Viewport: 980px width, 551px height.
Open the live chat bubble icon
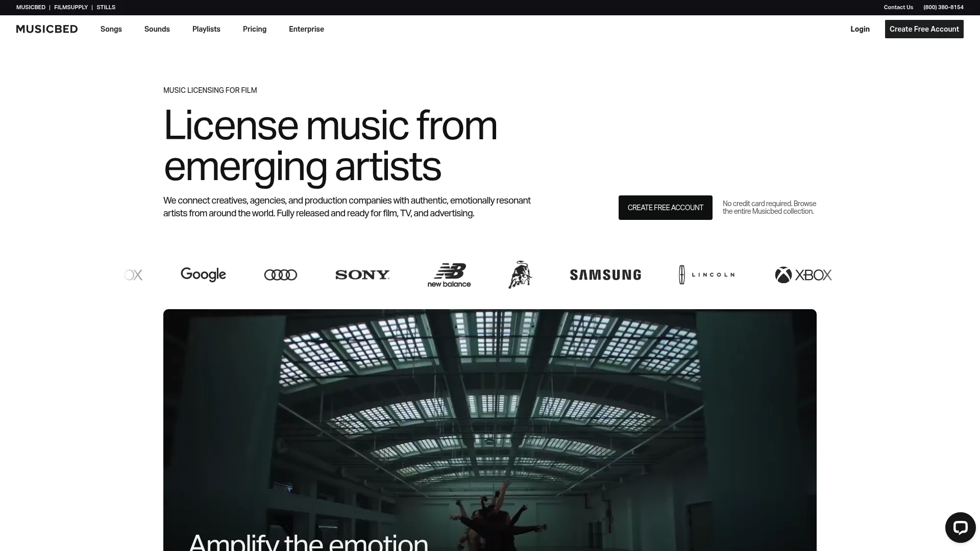tap(960, 528)
